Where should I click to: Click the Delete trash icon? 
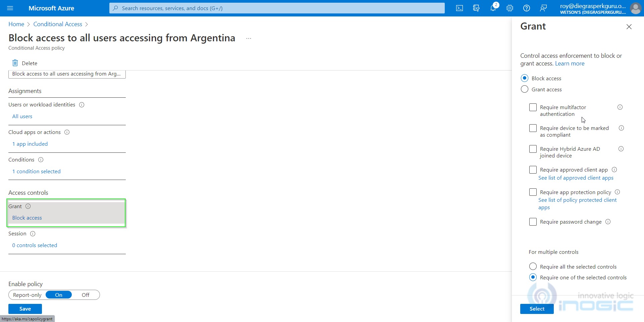tap(15, 63)
